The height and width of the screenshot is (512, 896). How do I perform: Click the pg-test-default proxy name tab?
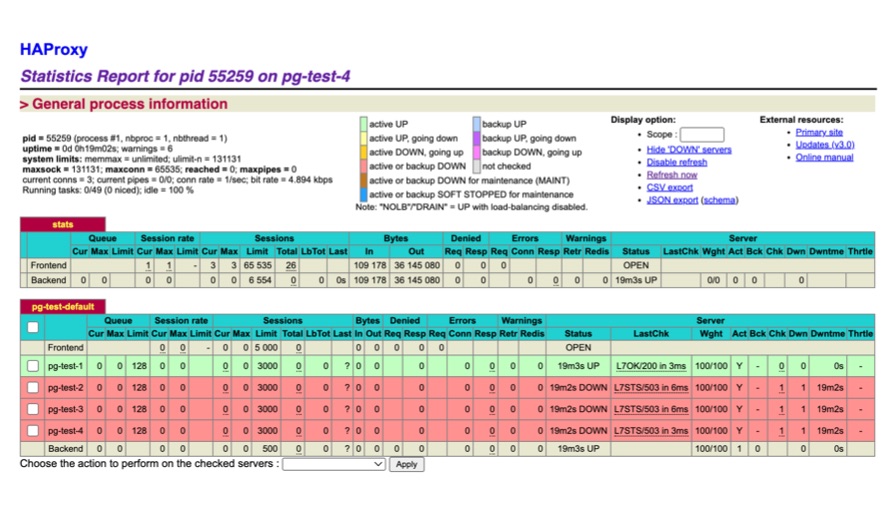point(62,306)
